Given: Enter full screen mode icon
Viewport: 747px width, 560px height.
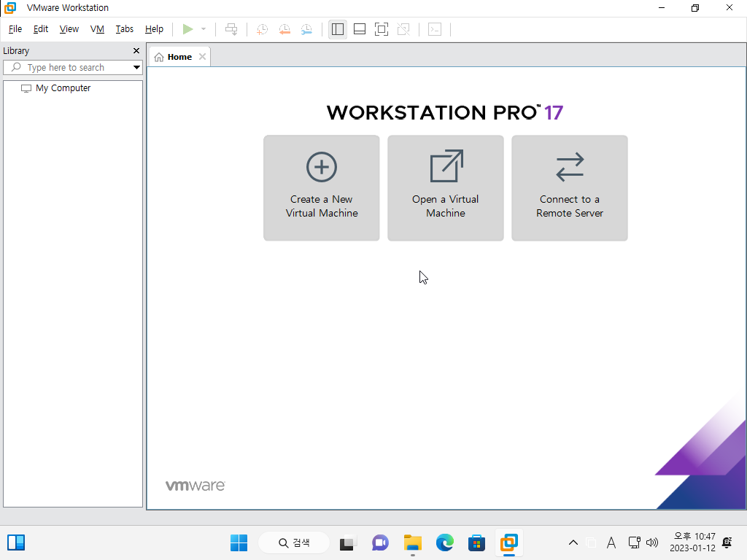Looking at the screenshot, I should pos(381,29).
